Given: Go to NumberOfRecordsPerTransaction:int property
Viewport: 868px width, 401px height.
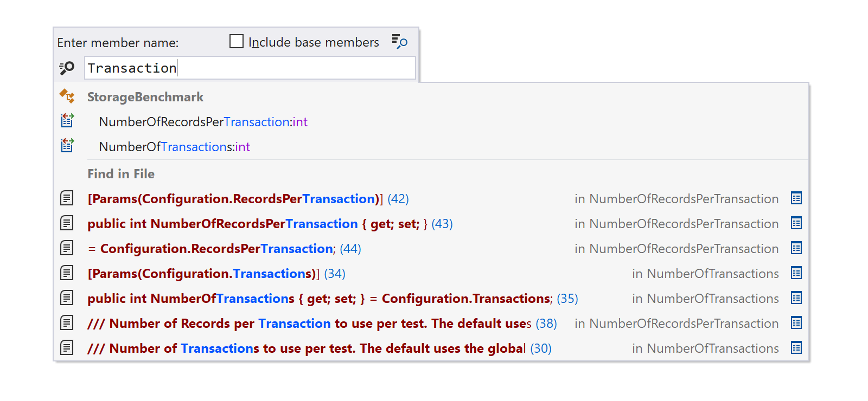Looking at the screenshot, I should click(x=203, y=122).
